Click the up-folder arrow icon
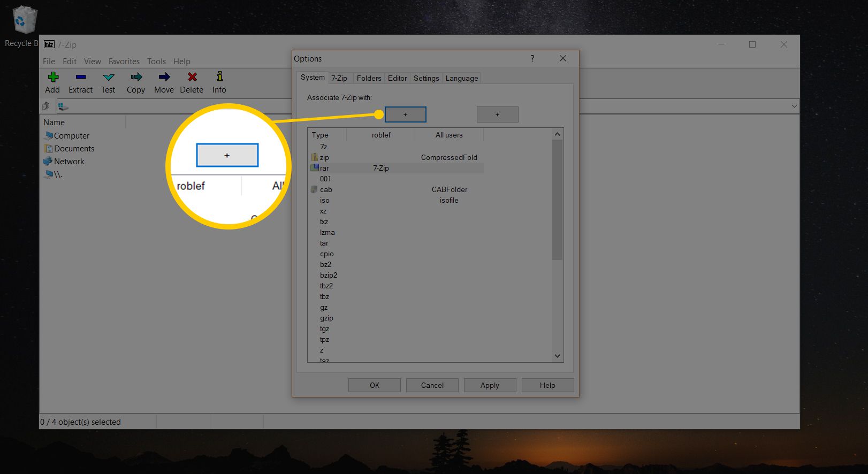This screenshot has height=474, width=868. [x=47, y=106]
